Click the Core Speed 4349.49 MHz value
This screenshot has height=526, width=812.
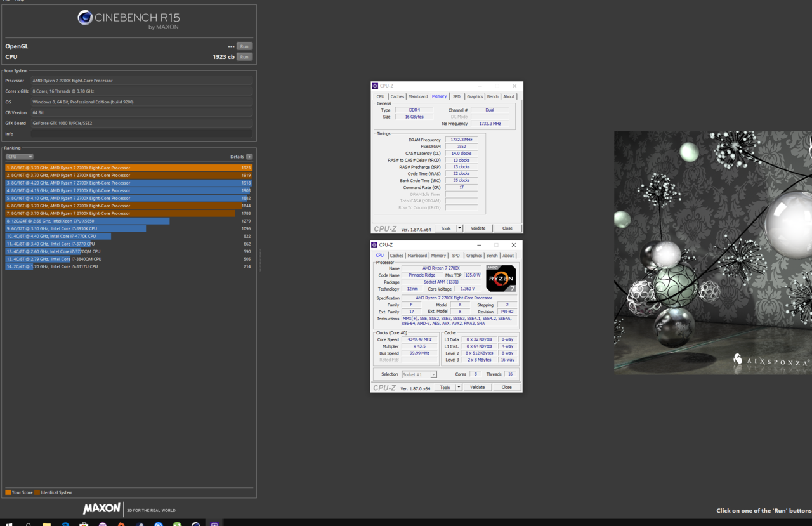click(419, 339)
